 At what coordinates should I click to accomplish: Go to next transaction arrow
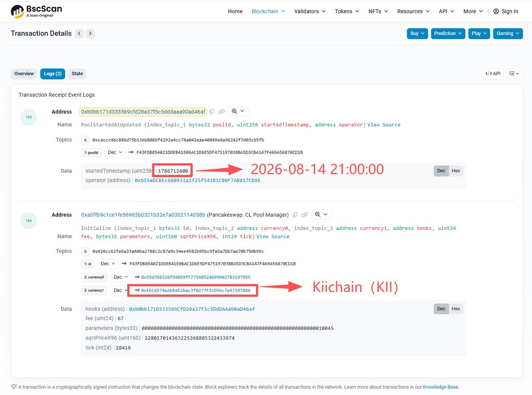tap(90, 33)
